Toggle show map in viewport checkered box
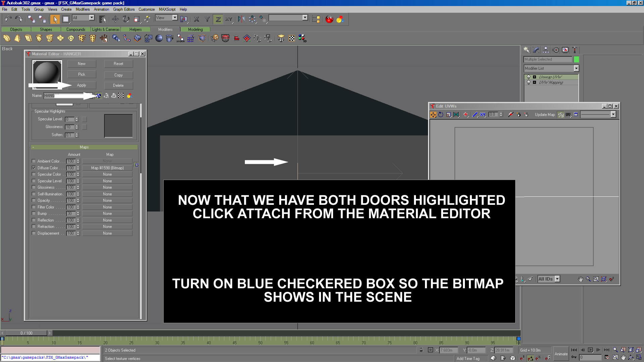 (x=98, y=96)
